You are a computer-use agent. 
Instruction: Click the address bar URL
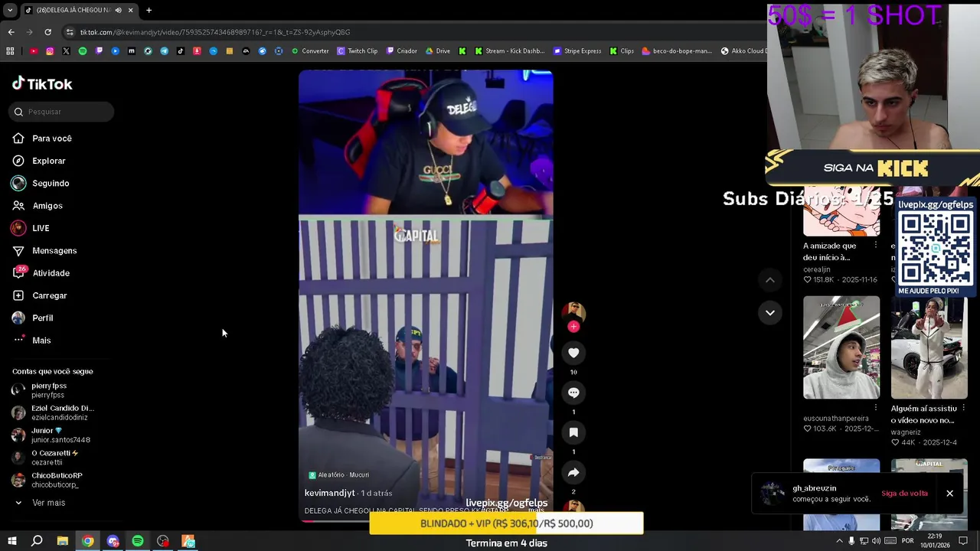(x=215, y=32)
